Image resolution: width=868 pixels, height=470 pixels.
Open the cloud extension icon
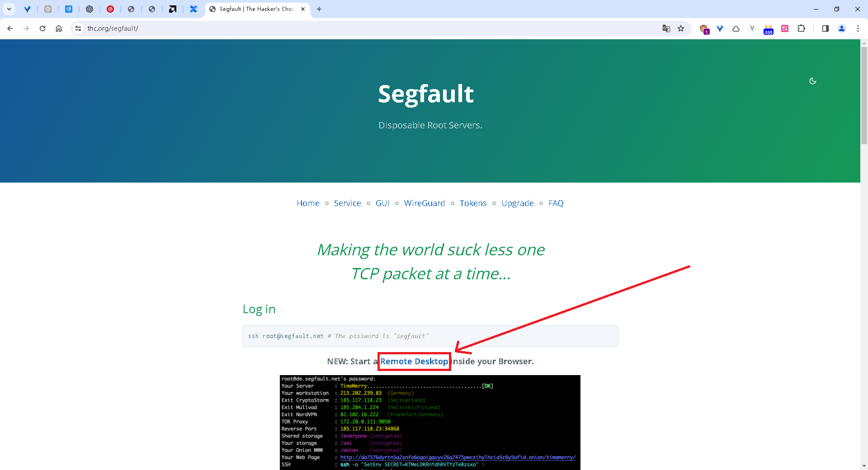pos(736,28)
